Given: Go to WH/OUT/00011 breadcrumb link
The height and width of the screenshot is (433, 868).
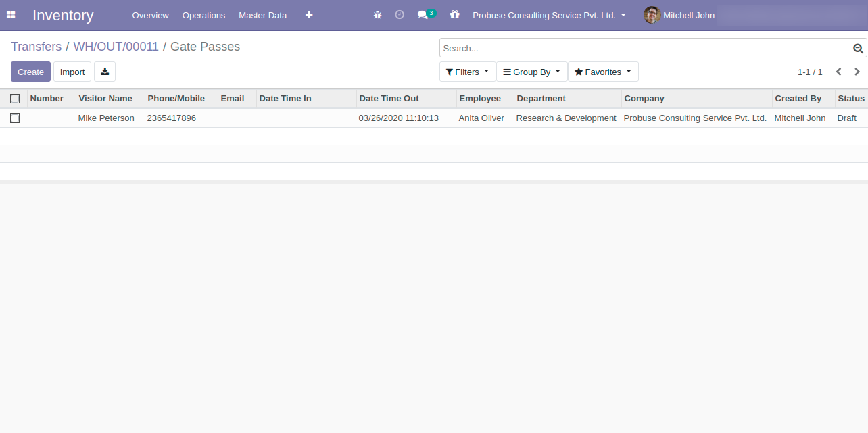Looking at the screenshot, I should (116, 47).
